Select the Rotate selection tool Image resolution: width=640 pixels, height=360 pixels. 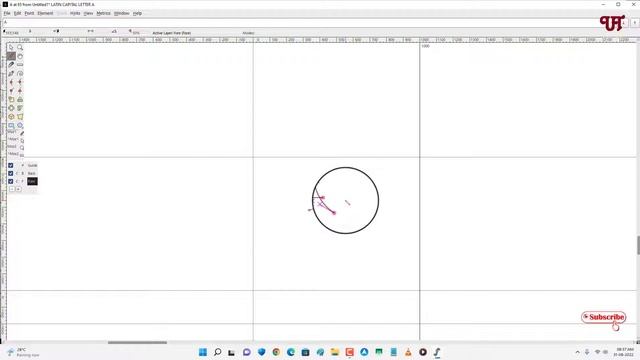pyautogui.click(x=20, y=100)
